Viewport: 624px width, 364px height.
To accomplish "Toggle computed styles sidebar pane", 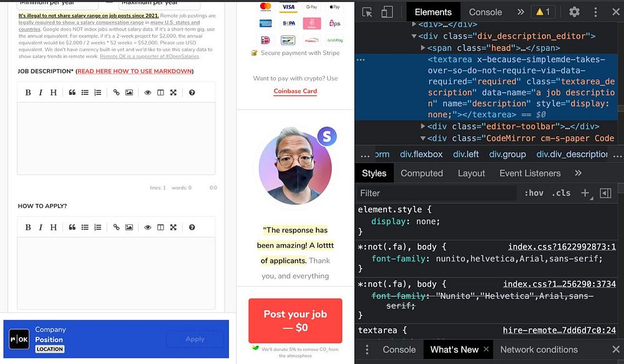I will 605,193.
